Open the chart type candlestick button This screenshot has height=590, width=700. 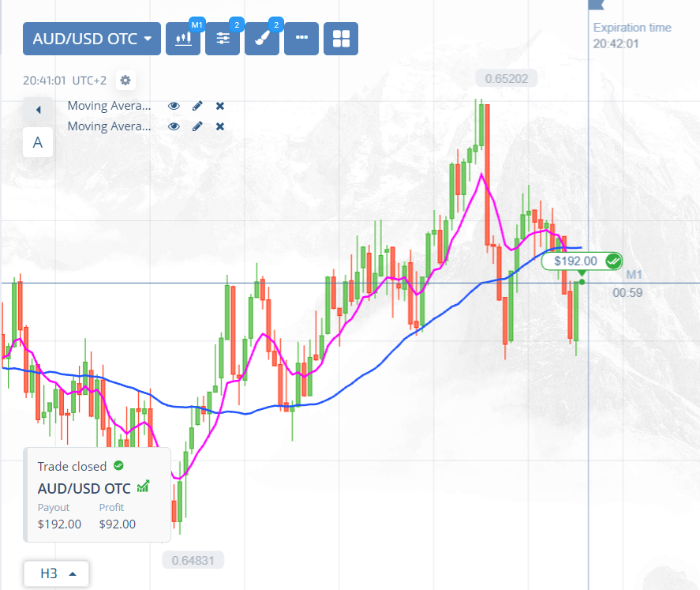pyautogui.click(x=183, y=39)
